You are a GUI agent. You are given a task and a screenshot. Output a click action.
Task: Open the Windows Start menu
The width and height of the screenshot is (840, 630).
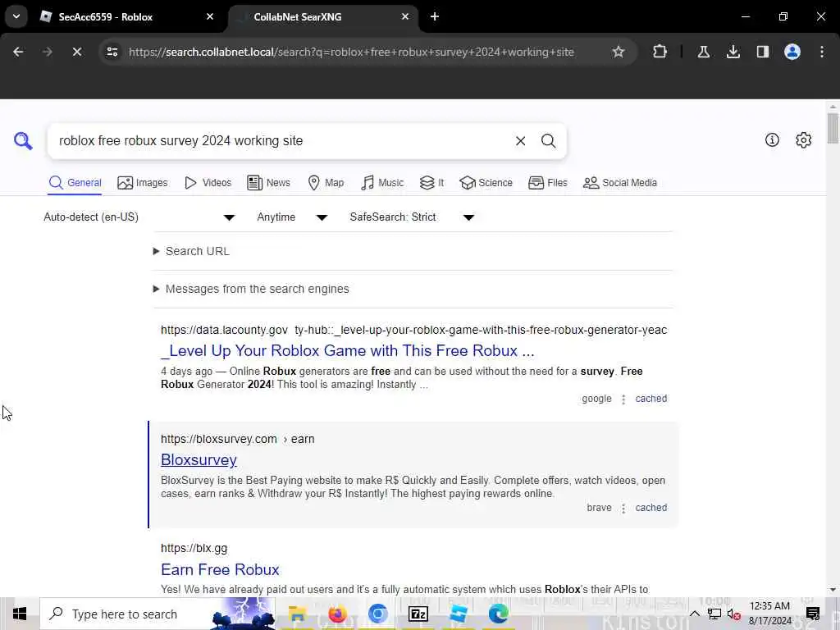pyautogui.click(x=20, y=614)
